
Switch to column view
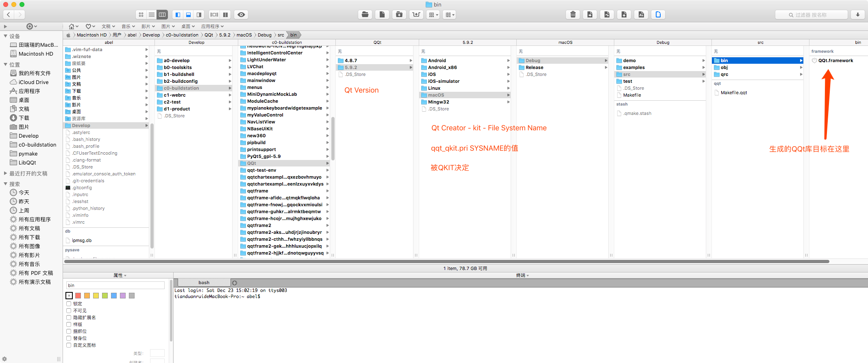point(162,15)
